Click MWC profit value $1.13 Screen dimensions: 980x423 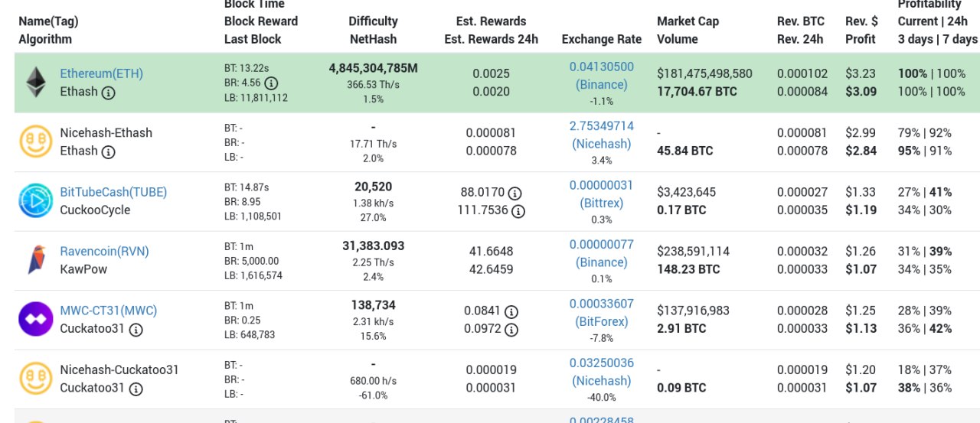[861, 329]
